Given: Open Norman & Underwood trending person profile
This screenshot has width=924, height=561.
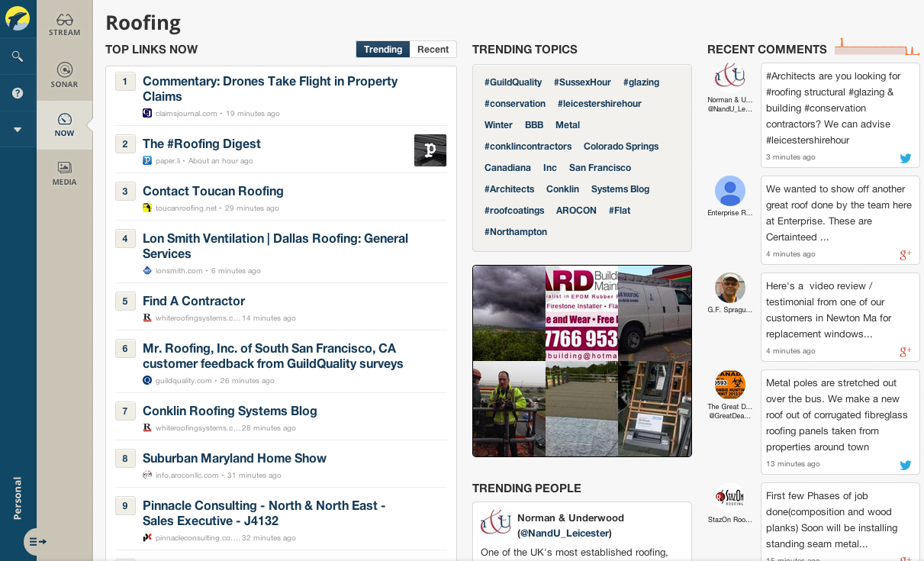Looking at the screenshot, I should (571, 518).
